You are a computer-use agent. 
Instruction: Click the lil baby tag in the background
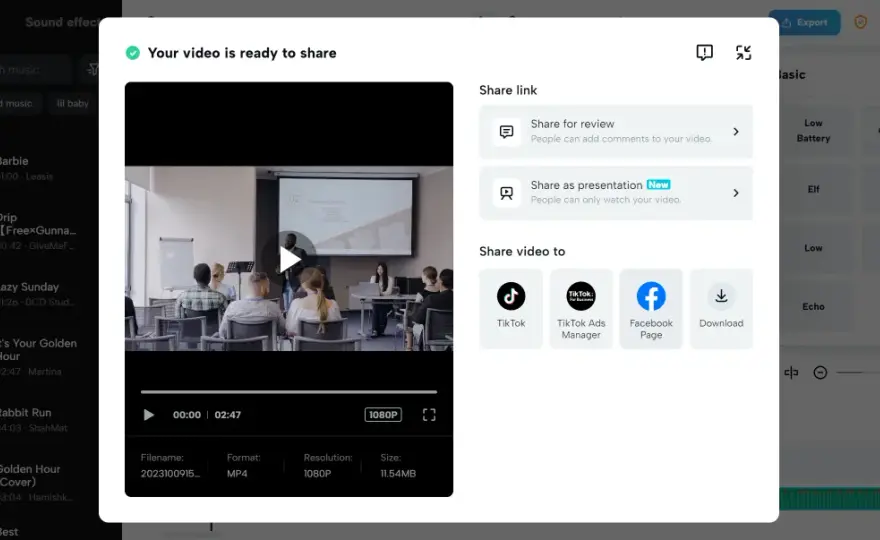click(72, 103)
